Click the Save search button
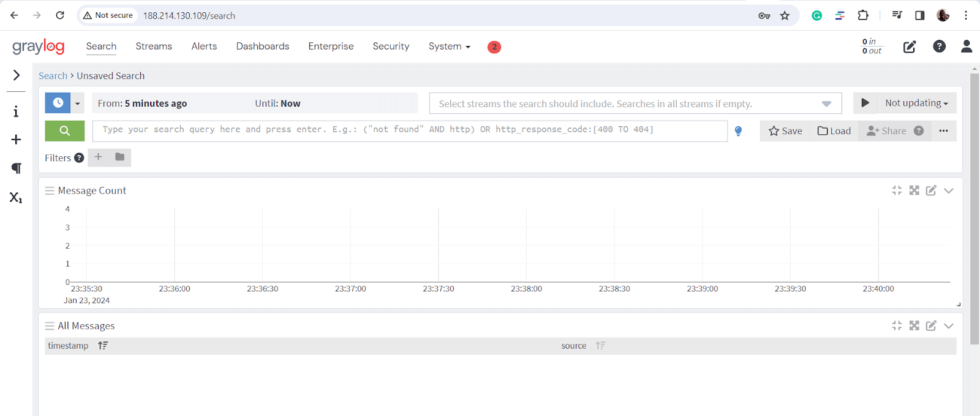The width and height of the screenshot is (980, 416). 785,130
